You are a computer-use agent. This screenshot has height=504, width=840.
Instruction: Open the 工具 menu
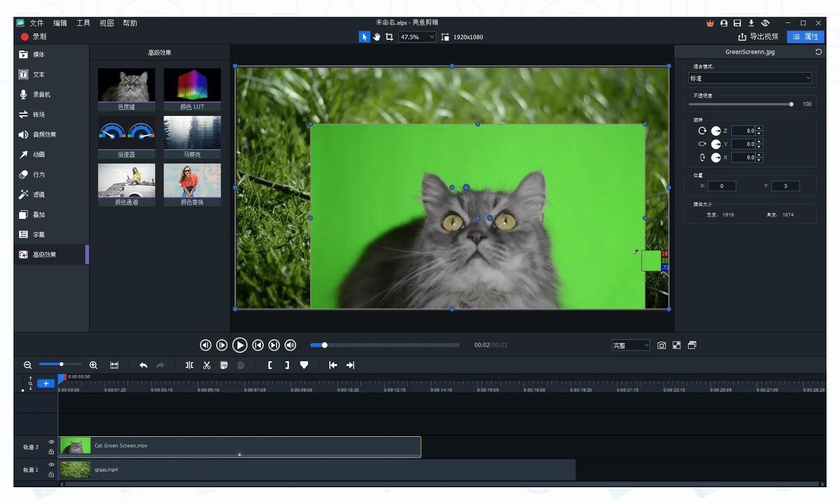click(x=83, y=23)
